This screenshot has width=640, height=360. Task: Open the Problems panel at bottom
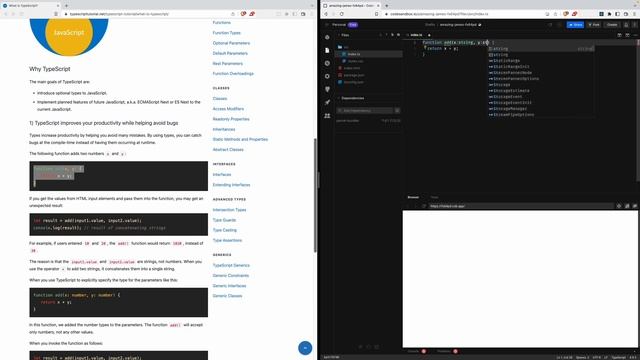pos(447,351)
